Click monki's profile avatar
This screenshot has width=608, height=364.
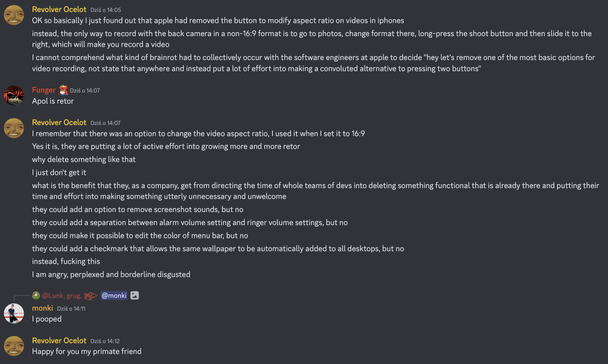14,313
